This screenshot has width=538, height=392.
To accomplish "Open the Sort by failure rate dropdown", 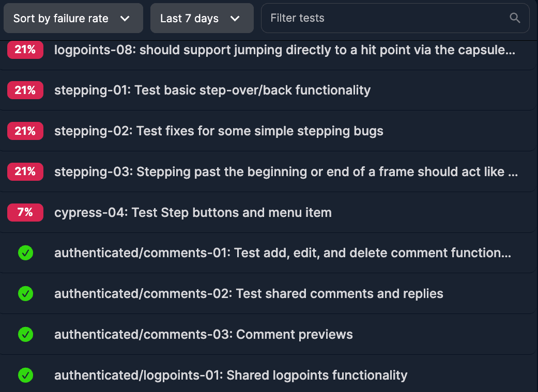I will (x=73, y=18).
